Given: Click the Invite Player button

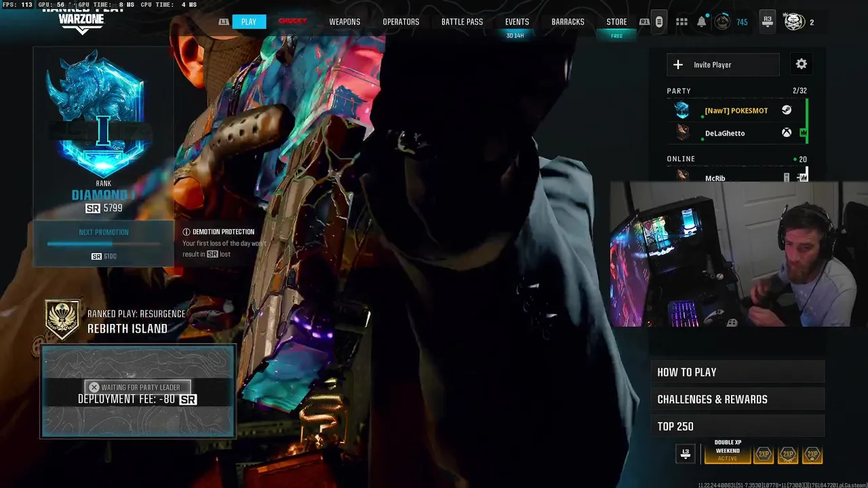Looking at the screenshot, I should tap(723, 64).
